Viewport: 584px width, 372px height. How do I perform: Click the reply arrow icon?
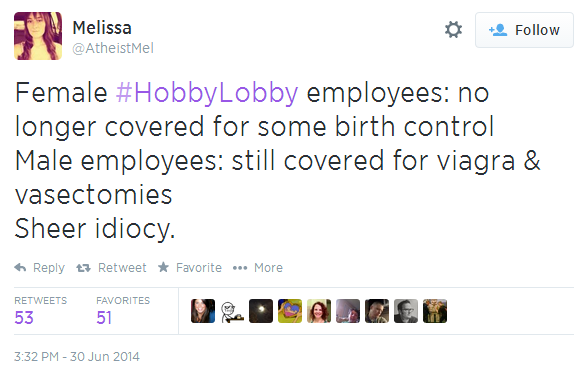[x=20, y=267]
